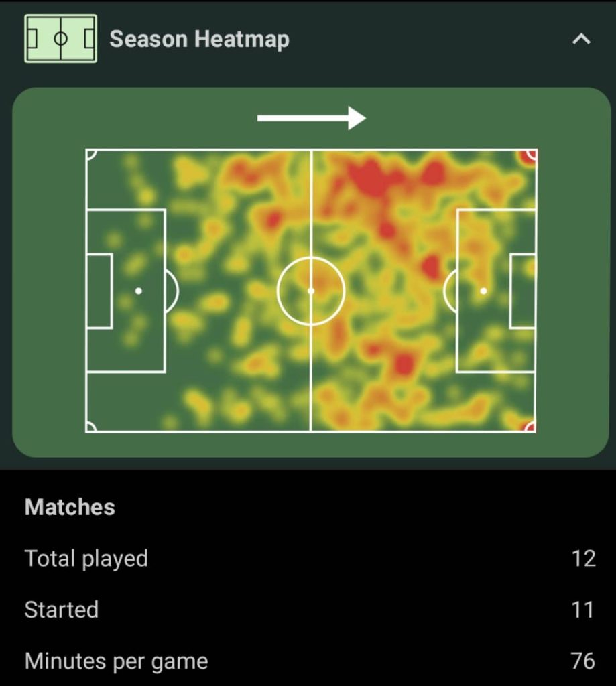Click the Started stat label

click(61, 610)
